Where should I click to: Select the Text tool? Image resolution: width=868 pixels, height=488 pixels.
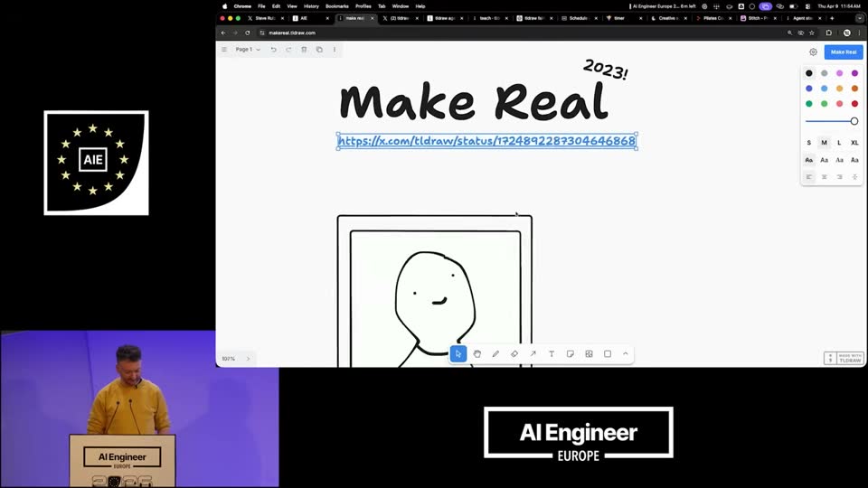pyautogui.click(x=552, y=354)
